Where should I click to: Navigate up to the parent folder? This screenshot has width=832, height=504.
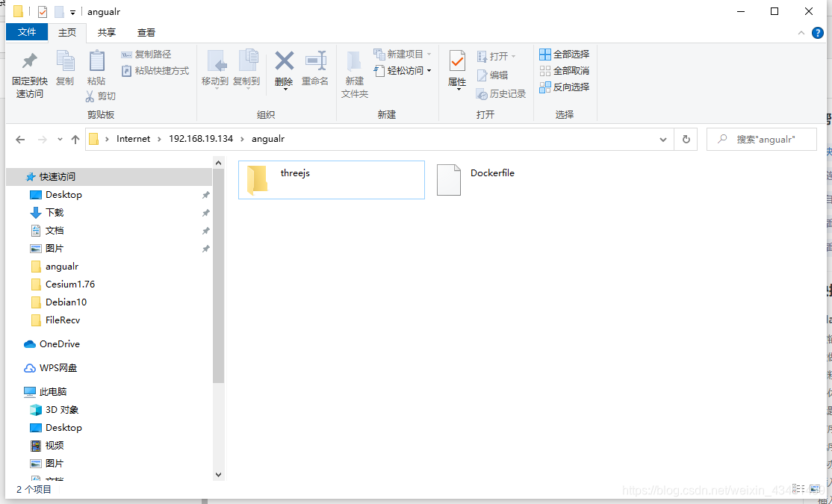pos(75,139)
